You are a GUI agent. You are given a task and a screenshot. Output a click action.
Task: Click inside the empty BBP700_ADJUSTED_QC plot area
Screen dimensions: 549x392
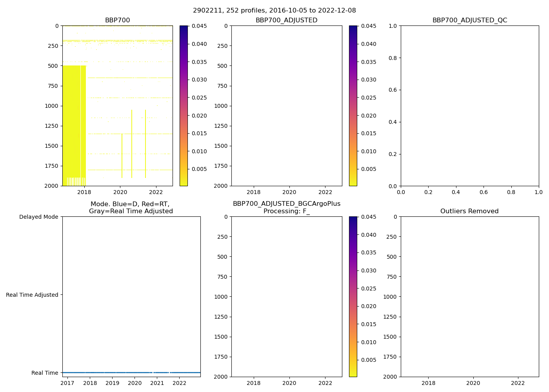[x=469, y=106]
